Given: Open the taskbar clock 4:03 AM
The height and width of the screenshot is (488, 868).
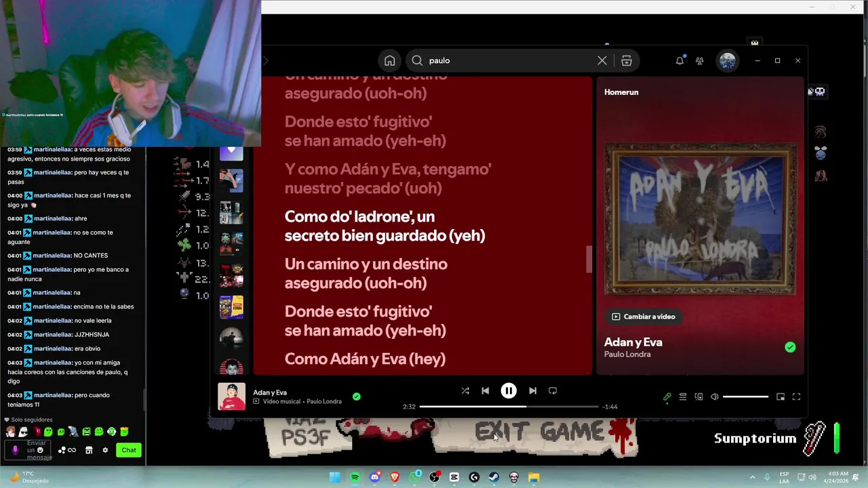Looking at the screenshot, I should [x=837, y=477].
